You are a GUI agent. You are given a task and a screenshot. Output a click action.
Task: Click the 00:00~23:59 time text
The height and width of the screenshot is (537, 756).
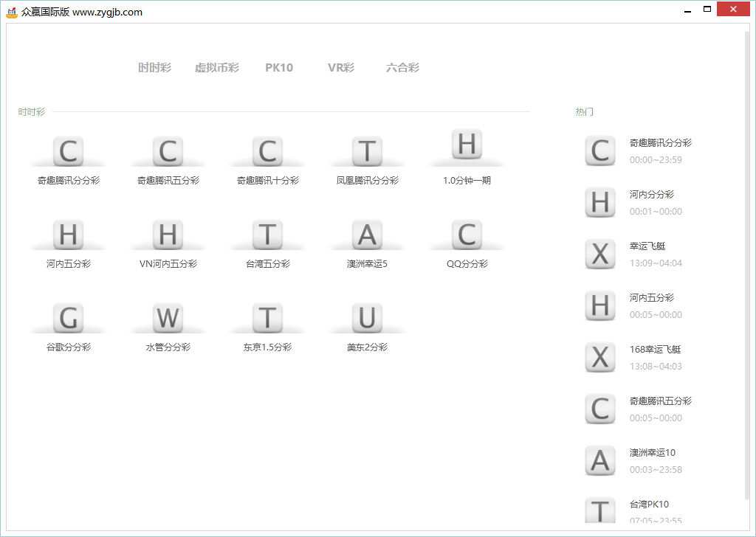(656, 160)
